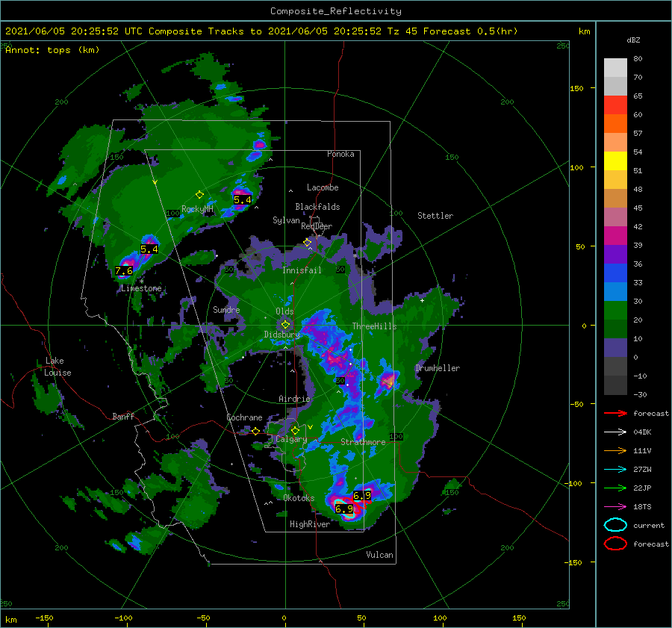Click the Composite_Reflectivity title
Screen dimensions: 672x628
pyautogui.click(x=336, y=11)
